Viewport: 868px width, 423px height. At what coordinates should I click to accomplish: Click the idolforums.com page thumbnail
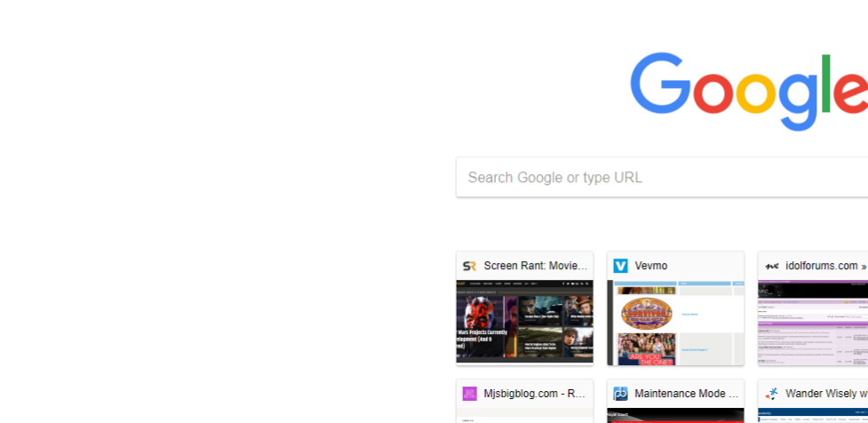tap(813, 323)
